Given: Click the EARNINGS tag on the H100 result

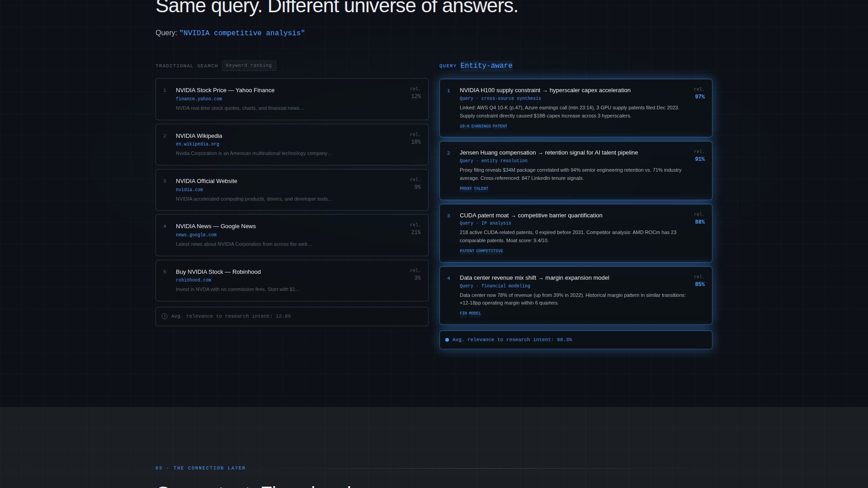Looking at the screenshot, I should pyautogui.click(x=481, y=127).
